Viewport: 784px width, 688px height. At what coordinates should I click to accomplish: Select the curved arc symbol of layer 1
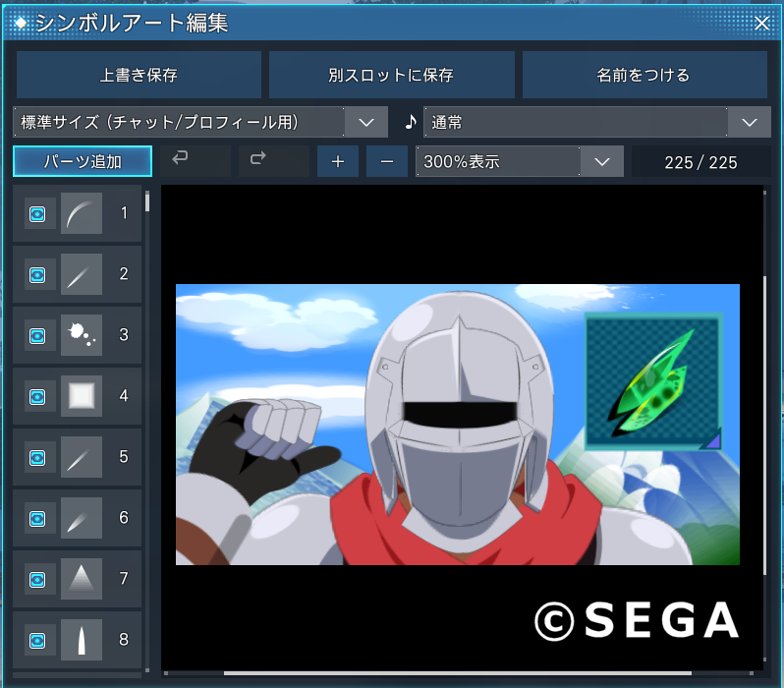(82, 213)
